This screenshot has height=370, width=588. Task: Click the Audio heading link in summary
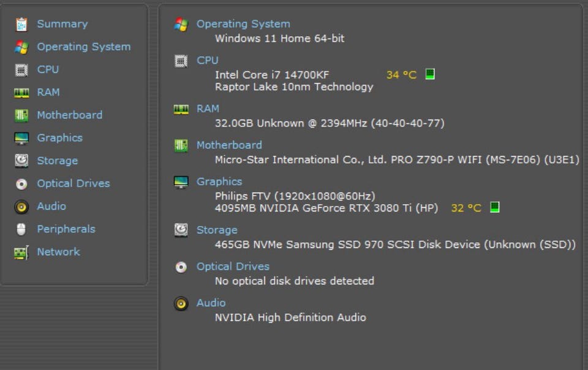211,303
